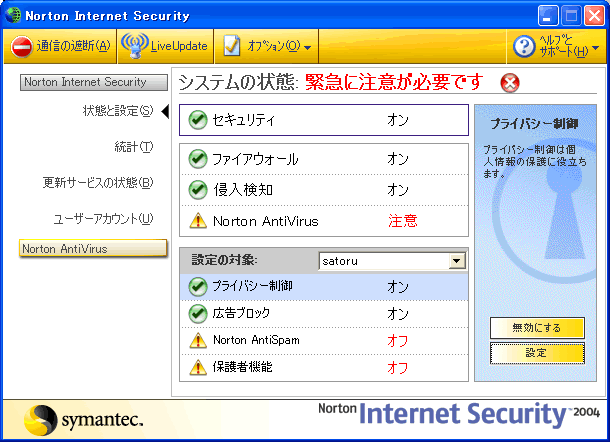Open the satoru user dropdown
This screenshot has width=610, height=442.
tap(457, 261)
